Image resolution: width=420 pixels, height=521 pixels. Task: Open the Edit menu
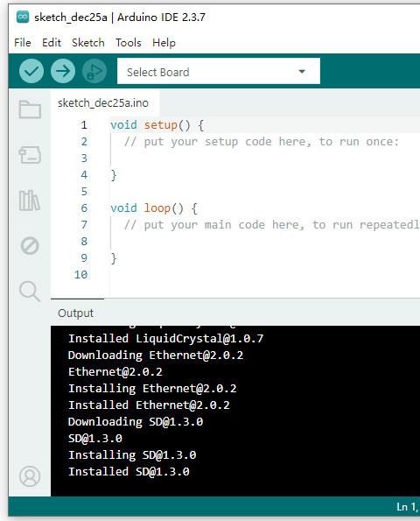[52, 43]
